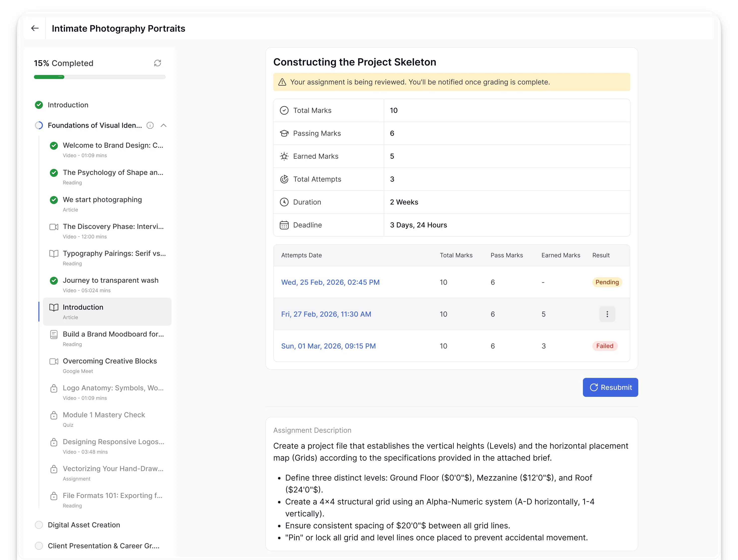The height and width of the screenshot is (560, 738).
Task: Click the course completion progress bar
Action: 100,77
